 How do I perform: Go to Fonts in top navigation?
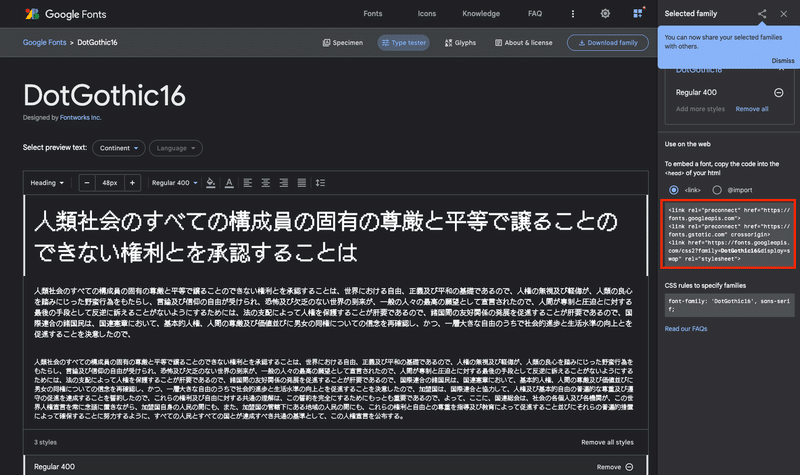372,14
